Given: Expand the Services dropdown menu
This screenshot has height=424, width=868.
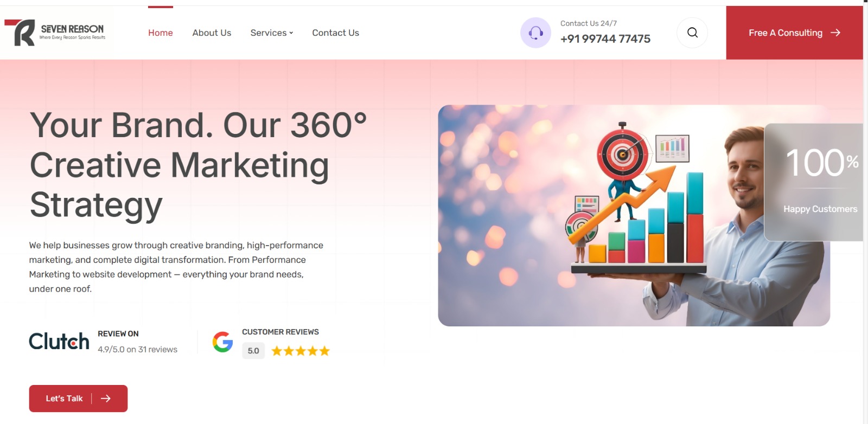Looking at the screenshot, I should [x=271, y=33].
